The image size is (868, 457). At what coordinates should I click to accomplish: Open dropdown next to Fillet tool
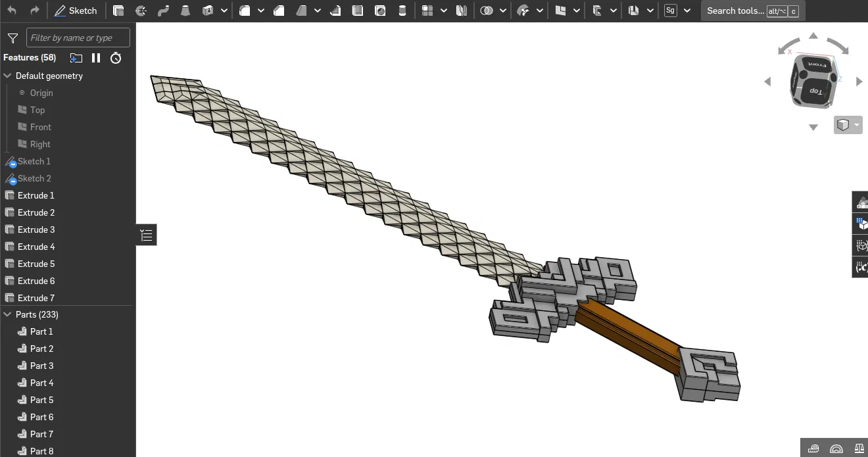point(261,11)
